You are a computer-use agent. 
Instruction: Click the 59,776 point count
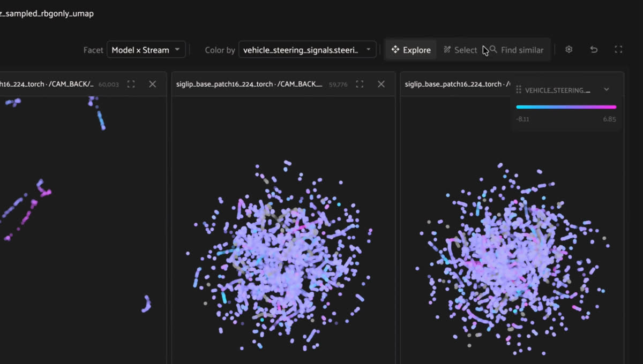338,84
